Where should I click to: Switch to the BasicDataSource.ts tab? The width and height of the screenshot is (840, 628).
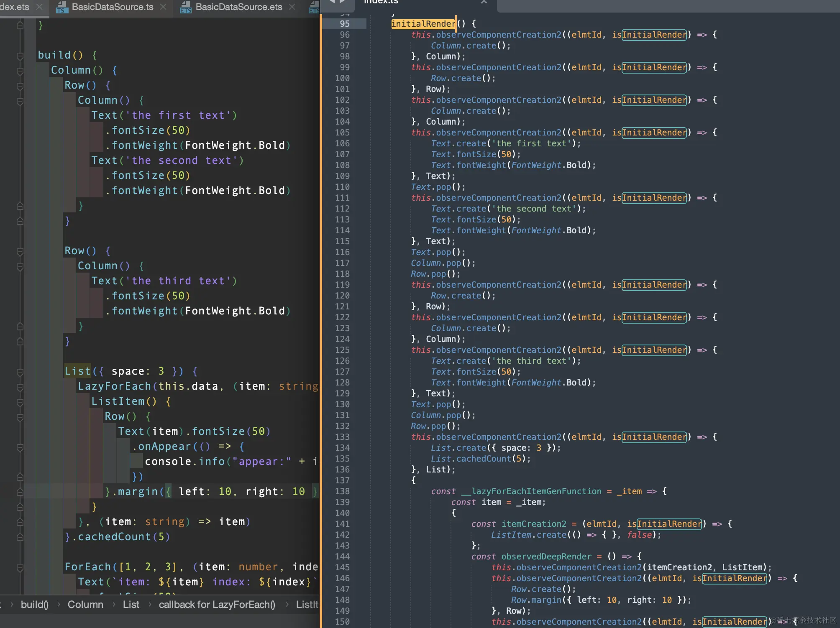click(x=112, y=7)
